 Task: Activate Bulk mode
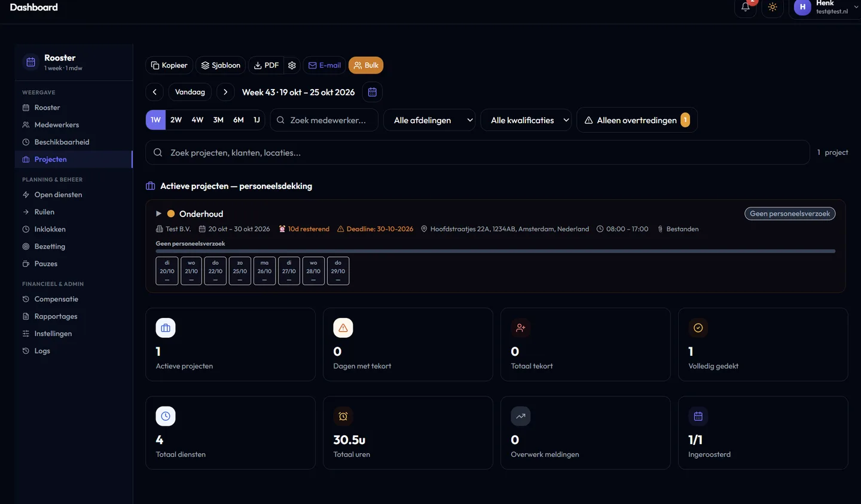[366, 65]
